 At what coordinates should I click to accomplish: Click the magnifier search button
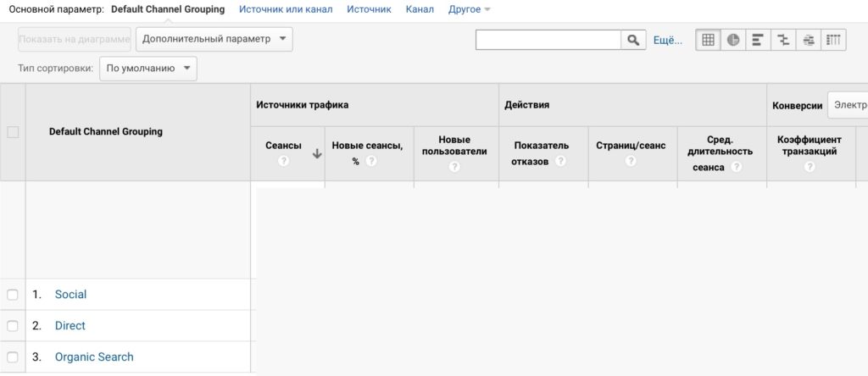632,40
